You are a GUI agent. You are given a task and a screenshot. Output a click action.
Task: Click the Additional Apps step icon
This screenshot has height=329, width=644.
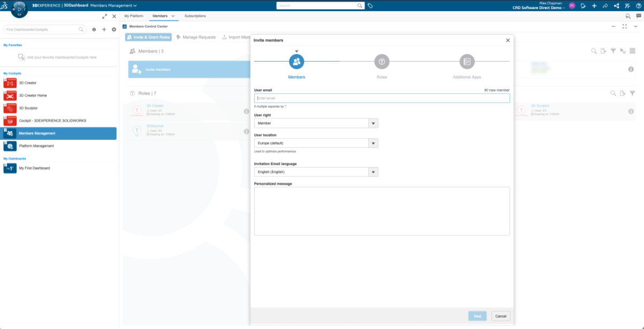[x=467, y=62]
